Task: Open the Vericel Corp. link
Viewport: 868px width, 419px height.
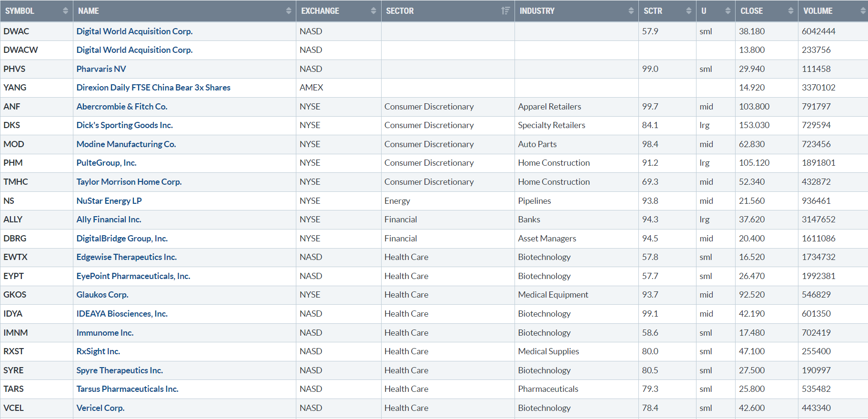Action: [x=101, y=408]
